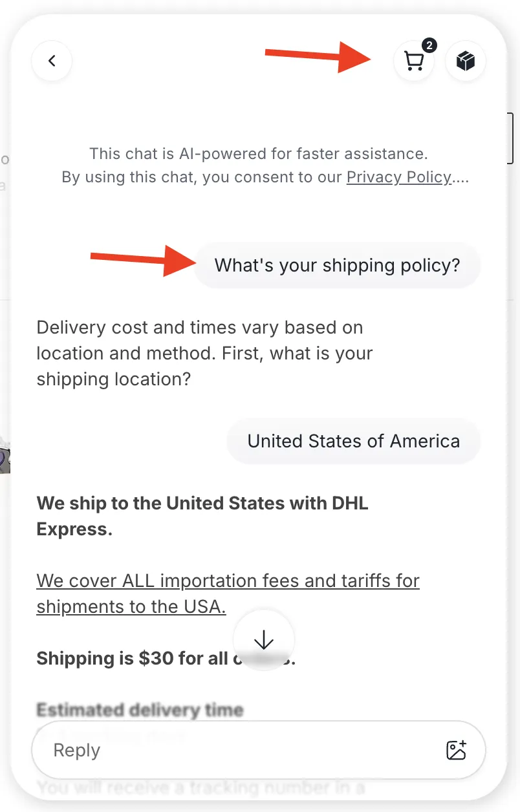Click the "United States of America" reply bubble
This screenshot has height=812, width=520.
pos(353,442)
